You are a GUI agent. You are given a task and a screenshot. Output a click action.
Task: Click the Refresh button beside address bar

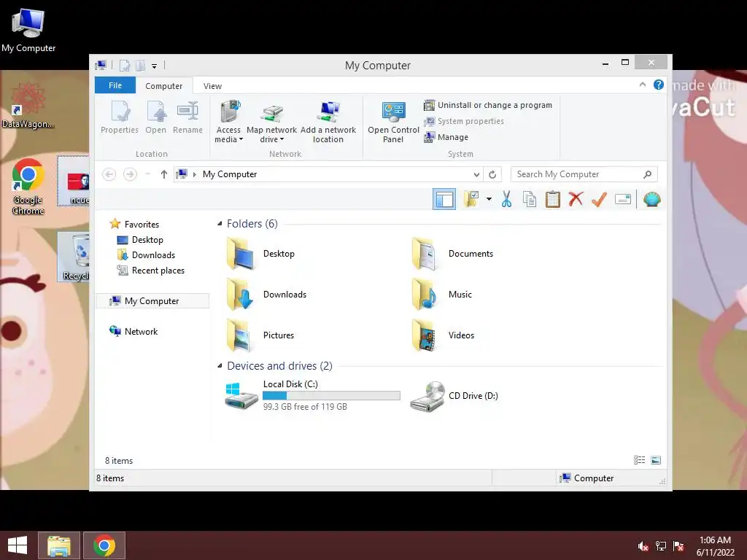coord(492,175)
